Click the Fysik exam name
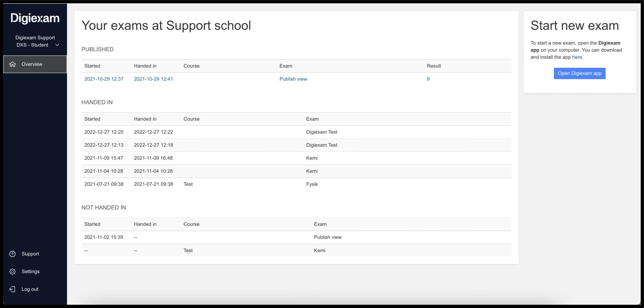Screen dimensions: 644x308 click(x=312, y=184)
